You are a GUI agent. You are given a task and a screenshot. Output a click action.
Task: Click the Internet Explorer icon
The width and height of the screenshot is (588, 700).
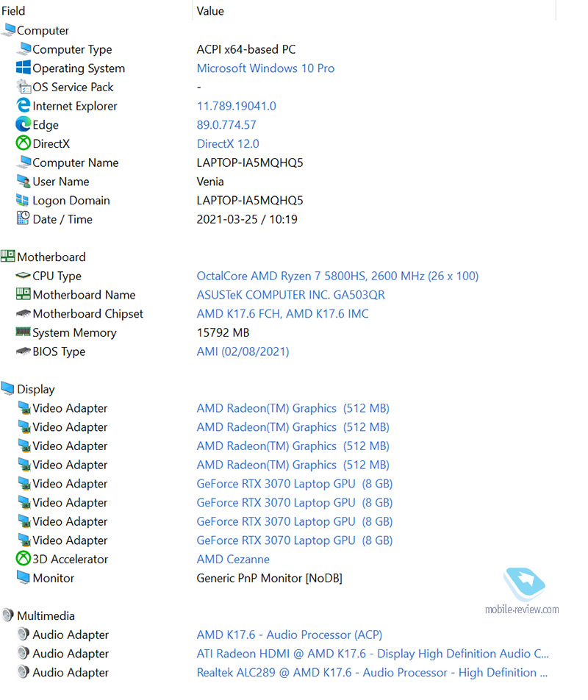[24, 105]
